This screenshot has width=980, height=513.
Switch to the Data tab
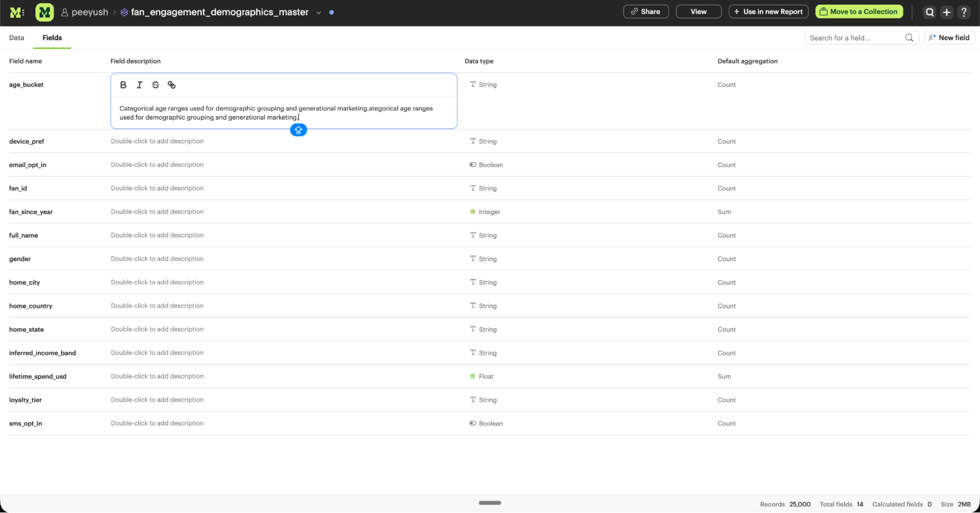pos(16,37)
